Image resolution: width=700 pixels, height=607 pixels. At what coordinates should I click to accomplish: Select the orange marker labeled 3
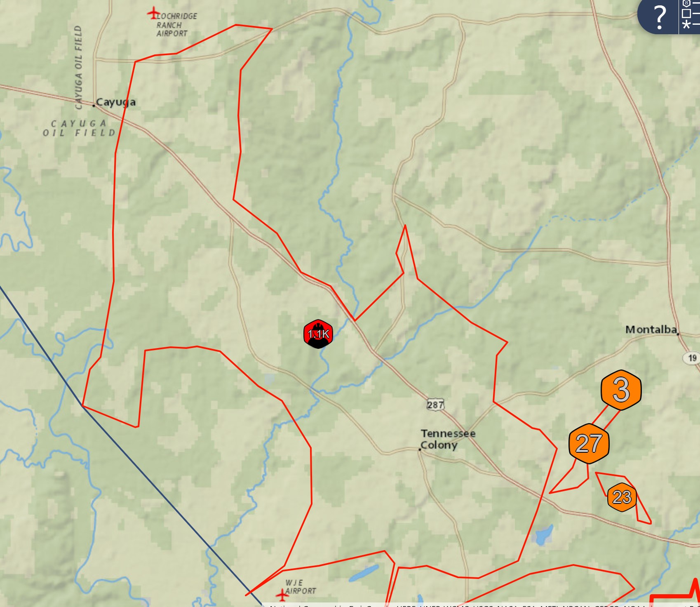pos(621,390)
